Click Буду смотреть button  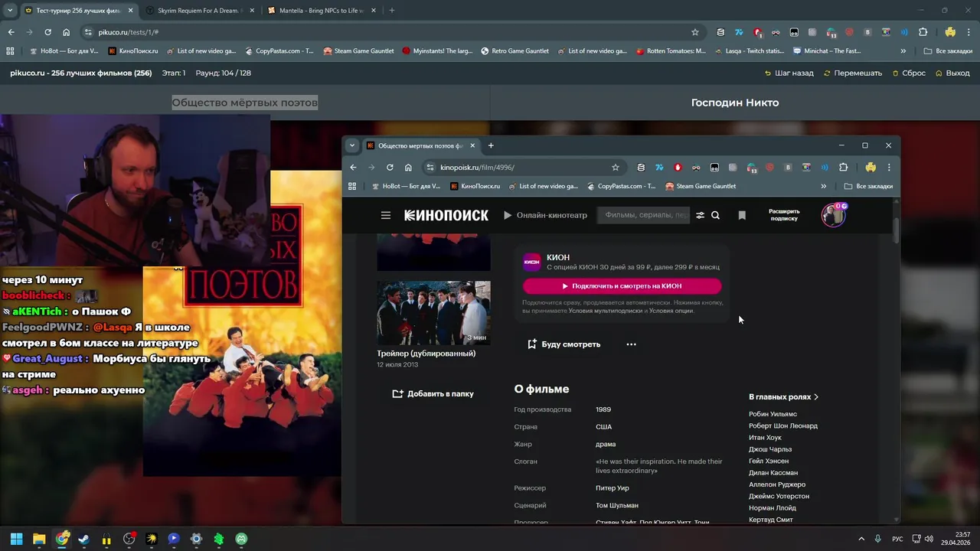(x=563, y=344)
